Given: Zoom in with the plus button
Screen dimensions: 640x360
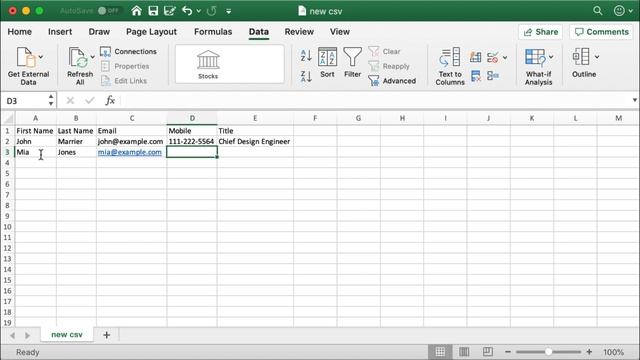Looking at the screenshot, I should tap(589, 351).
